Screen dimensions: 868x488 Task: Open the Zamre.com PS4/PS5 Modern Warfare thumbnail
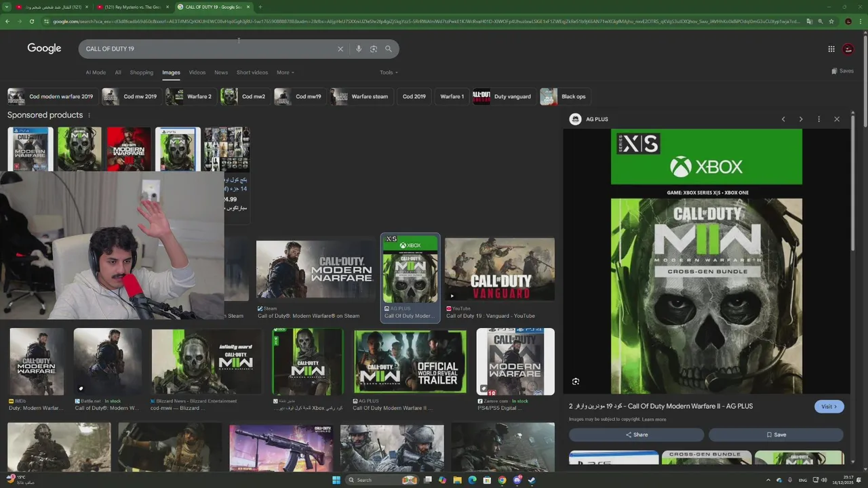pos(515,362)
